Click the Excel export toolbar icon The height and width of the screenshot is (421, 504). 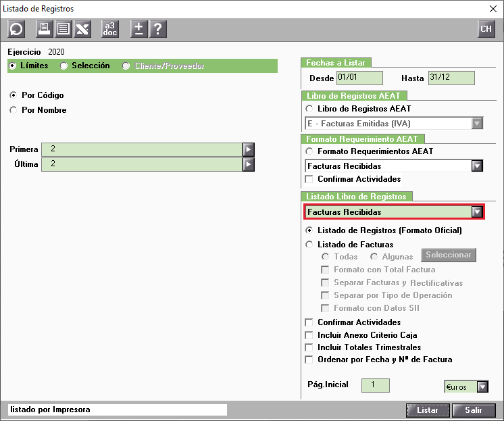(82, 29)
